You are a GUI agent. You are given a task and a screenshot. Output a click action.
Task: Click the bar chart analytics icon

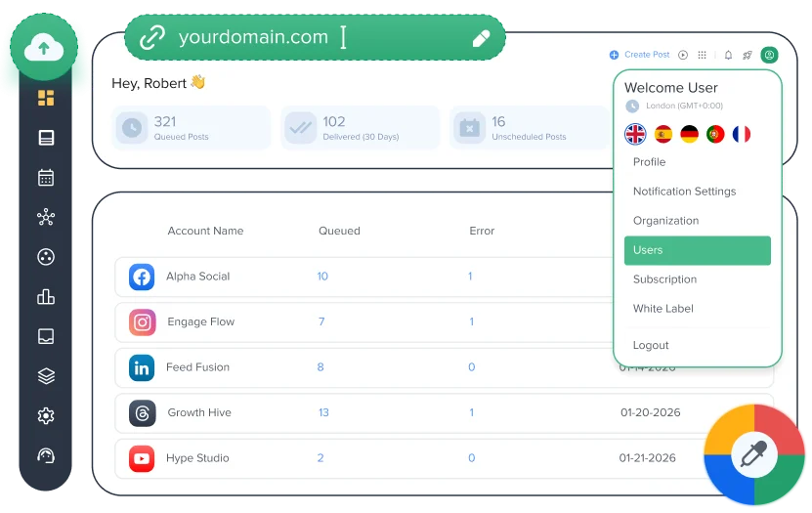(46, 297)
